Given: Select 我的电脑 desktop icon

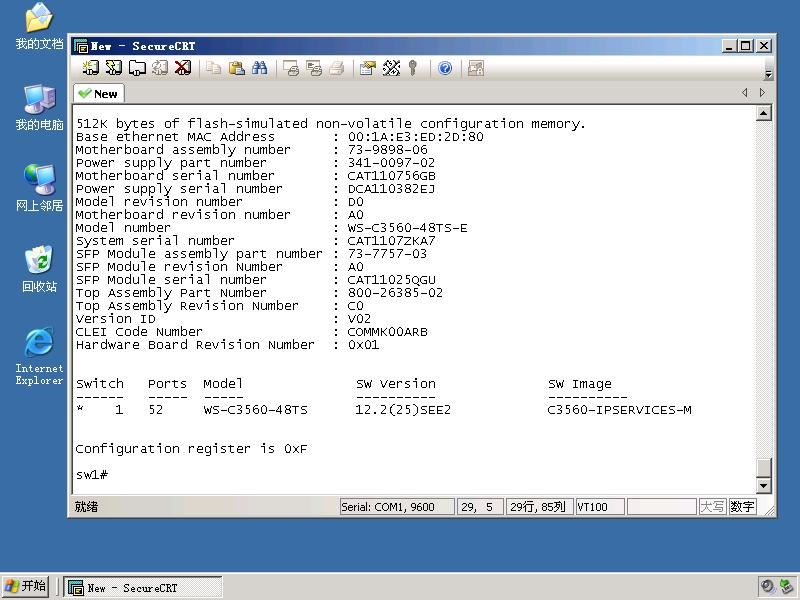Looking at the screenshot, I should [x=39, y=107].
